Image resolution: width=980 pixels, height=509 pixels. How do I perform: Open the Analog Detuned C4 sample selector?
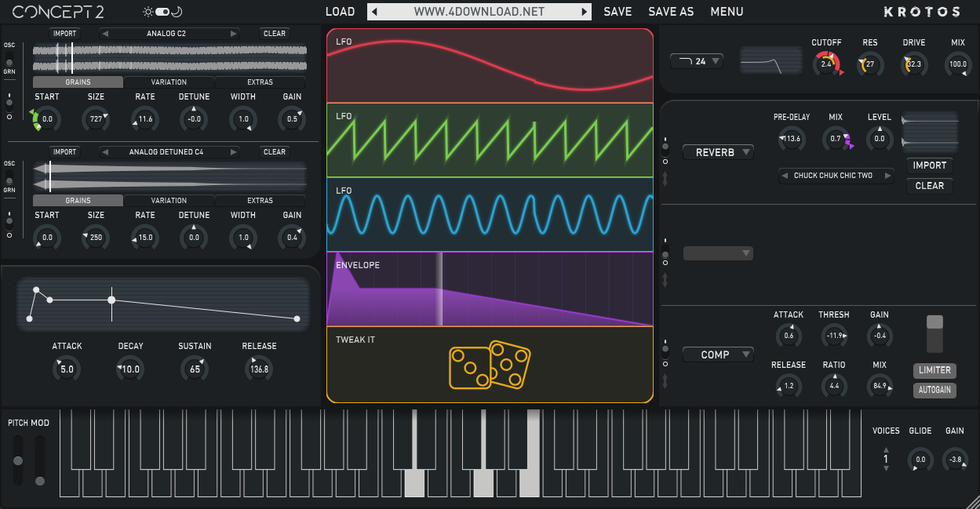click(x=169, y=152)
